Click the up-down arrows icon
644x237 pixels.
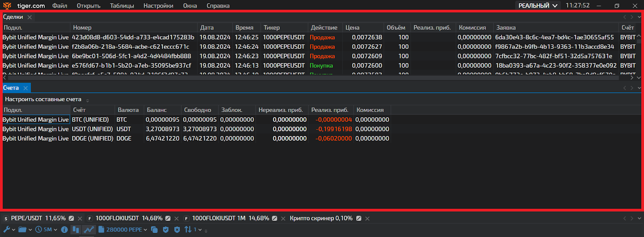188,229
